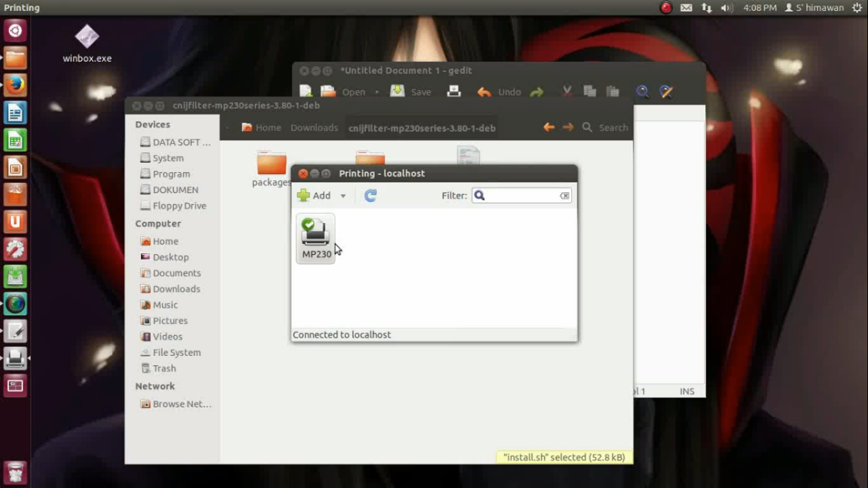This screenshot has width=868, height=488.
Task: Read the Connected to localhost status
Action: [342, 335]
